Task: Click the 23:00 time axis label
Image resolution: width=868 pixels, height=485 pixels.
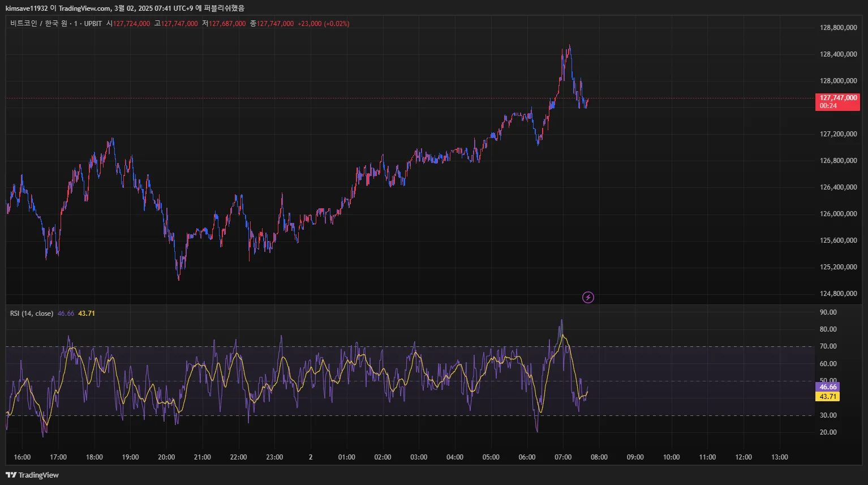Action: point(274,457)
